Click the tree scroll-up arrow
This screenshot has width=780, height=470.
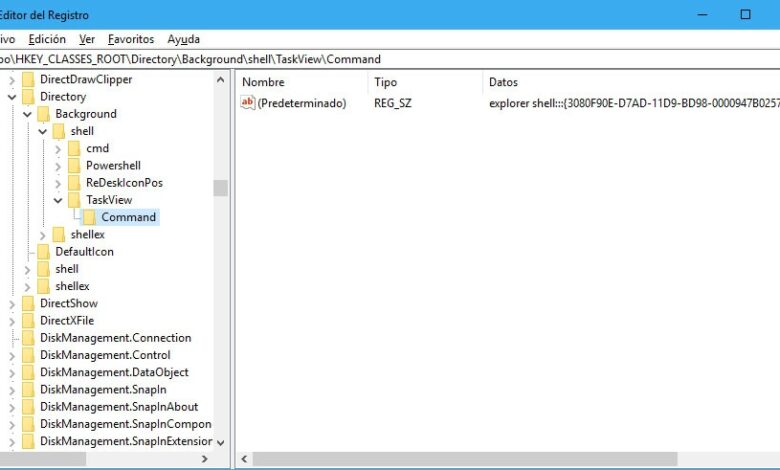220,80
